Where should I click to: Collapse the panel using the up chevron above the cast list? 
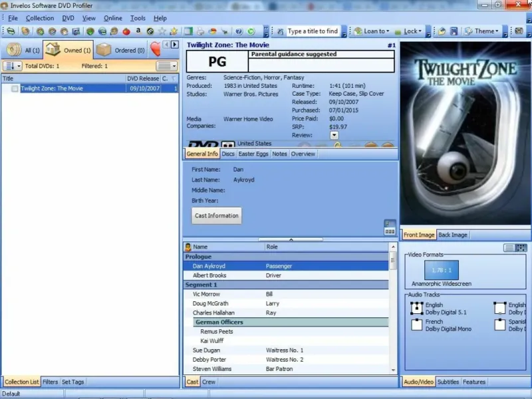(291, 239)
